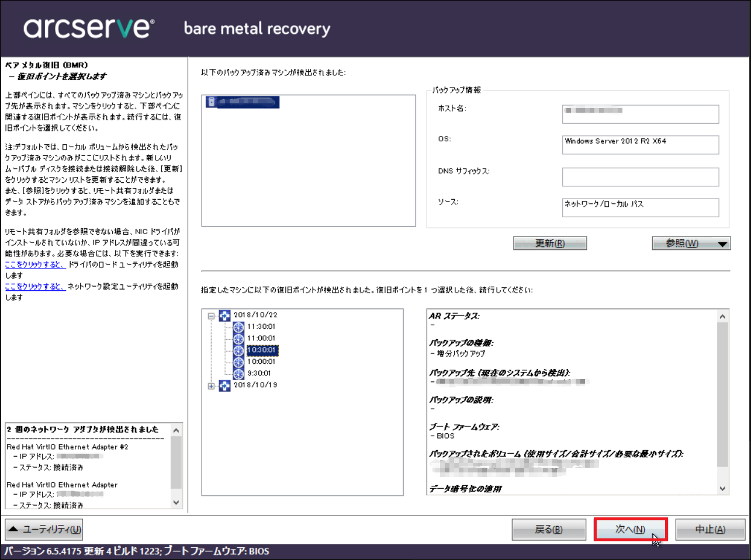Screen dimensions: 751x560
Task: Click the 10:30:01 recovery point icon
Action: 238,351
